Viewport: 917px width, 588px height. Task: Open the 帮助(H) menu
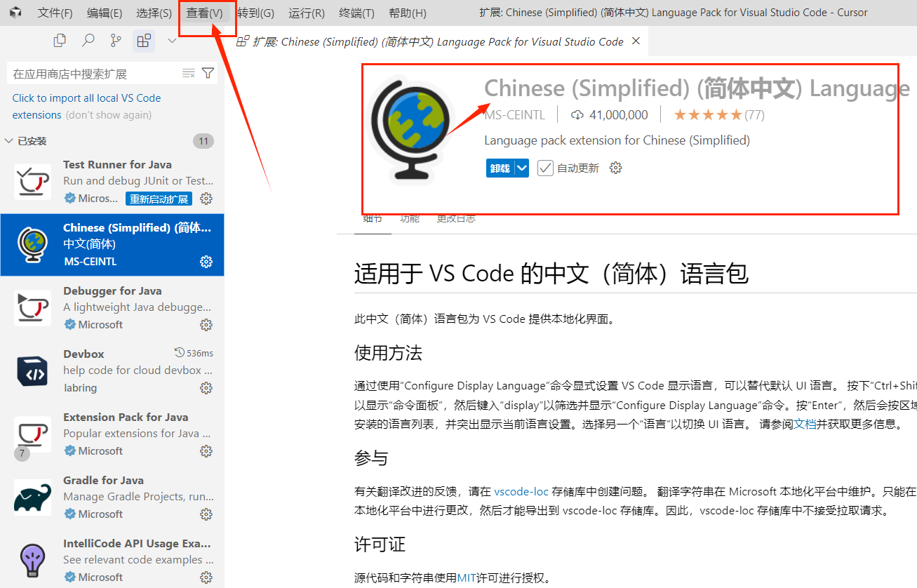coord(407,13)
